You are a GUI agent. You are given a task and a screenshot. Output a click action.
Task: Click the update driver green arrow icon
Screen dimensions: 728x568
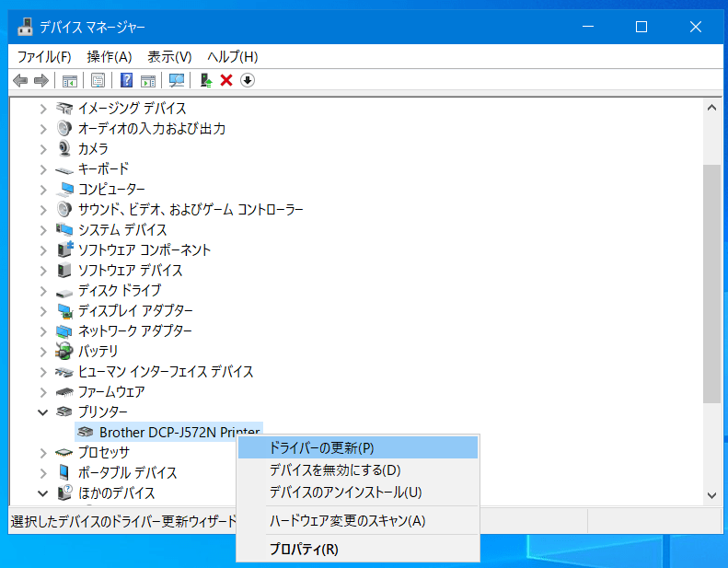205,81
